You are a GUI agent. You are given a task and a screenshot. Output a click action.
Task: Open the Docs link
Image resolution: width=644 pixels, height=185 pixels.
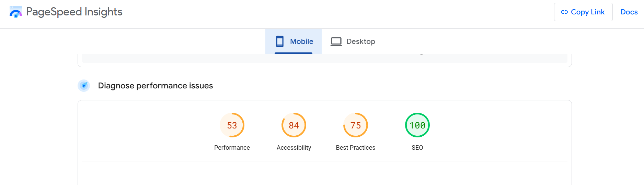(629, 12)
